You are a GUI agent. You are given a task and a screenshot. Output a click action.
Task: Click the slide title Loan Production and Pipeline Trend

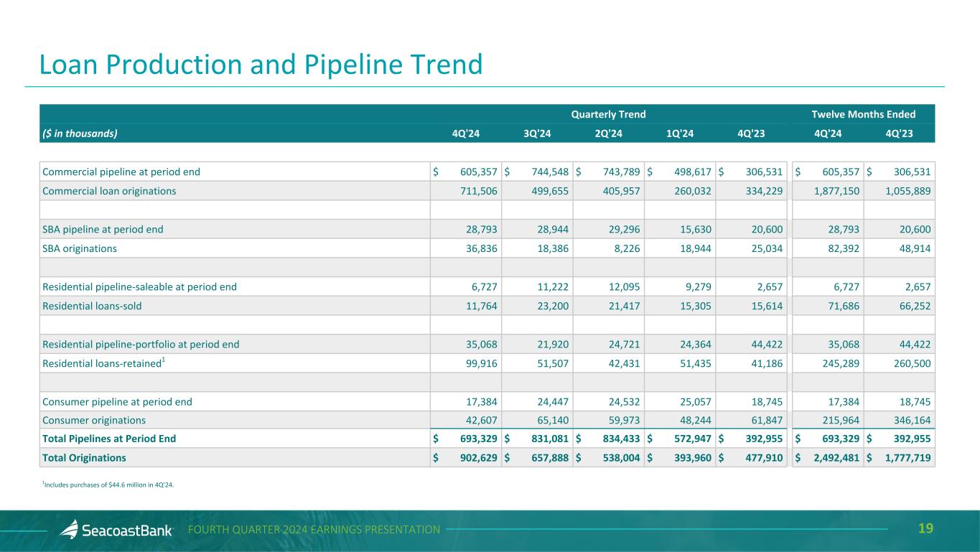[261, 65]
